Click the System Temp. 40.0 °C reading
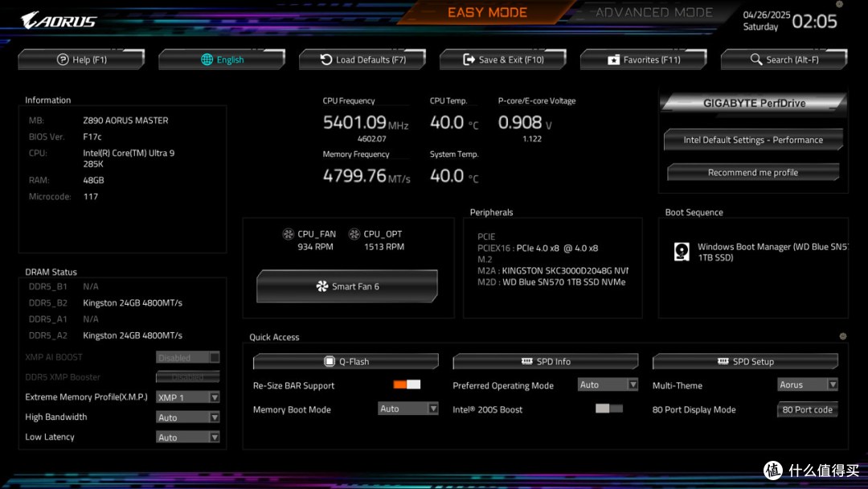This screenshot has width=868, height=489. (454, 175)
